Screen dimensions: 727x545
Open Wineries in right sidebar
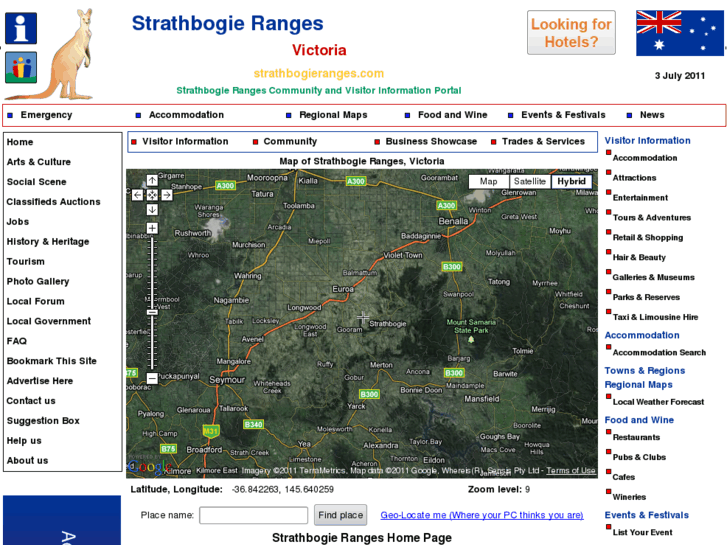[629, 497]
